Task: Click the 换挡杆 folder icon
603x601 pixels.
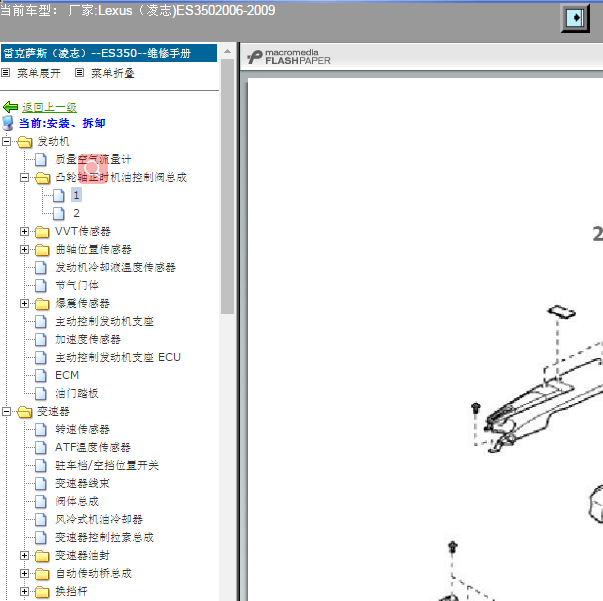Action: tap(42, 592)
